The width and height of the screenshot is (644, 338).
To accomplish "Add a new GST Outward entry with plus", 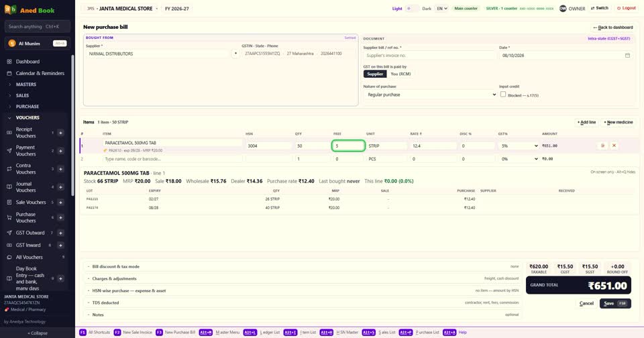I will pyautogui.click(x=60, y=233).
